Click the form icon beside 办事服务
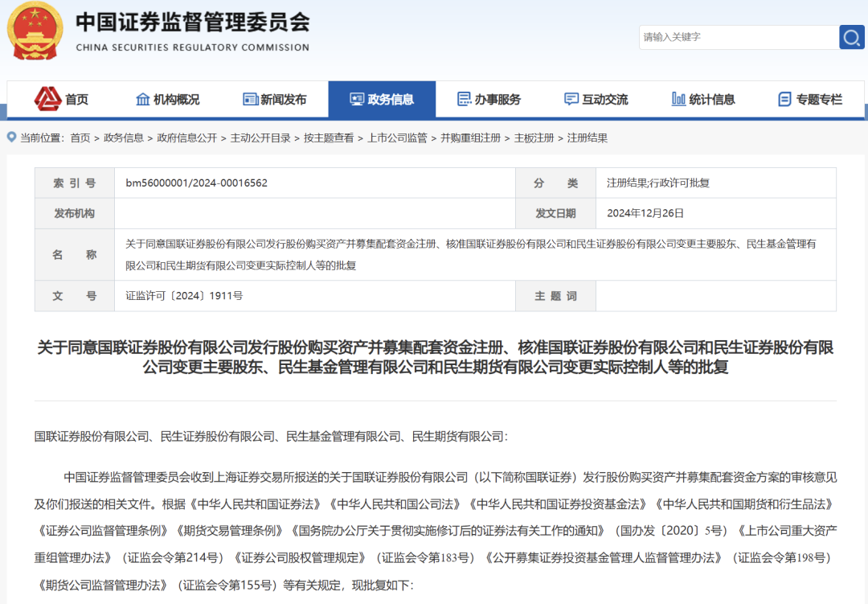Viewport: 868px width, 604px height. coord(464,99)
